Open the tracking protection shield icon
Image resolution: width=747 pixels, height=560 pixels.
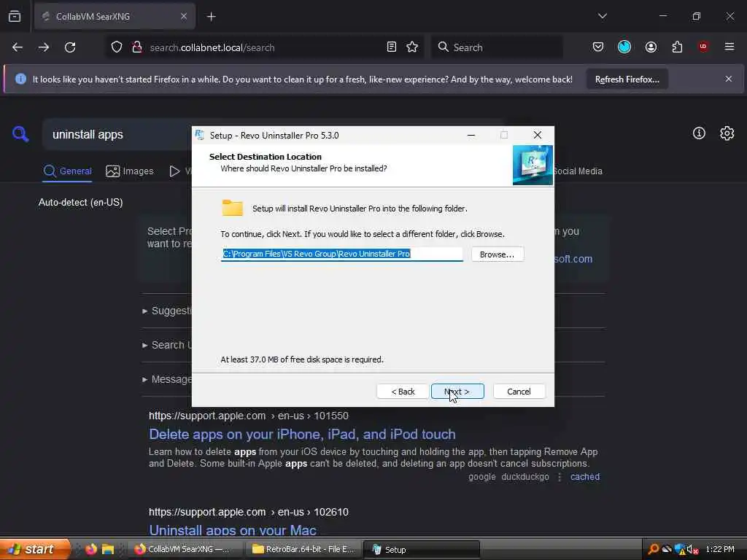(x=117, y=47)
